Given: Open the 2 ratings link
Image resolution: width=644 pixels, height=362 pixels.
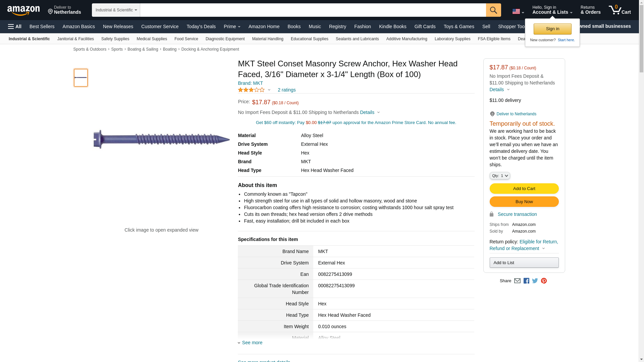Looking at the screenshot, I should click(x=286, y=90).
